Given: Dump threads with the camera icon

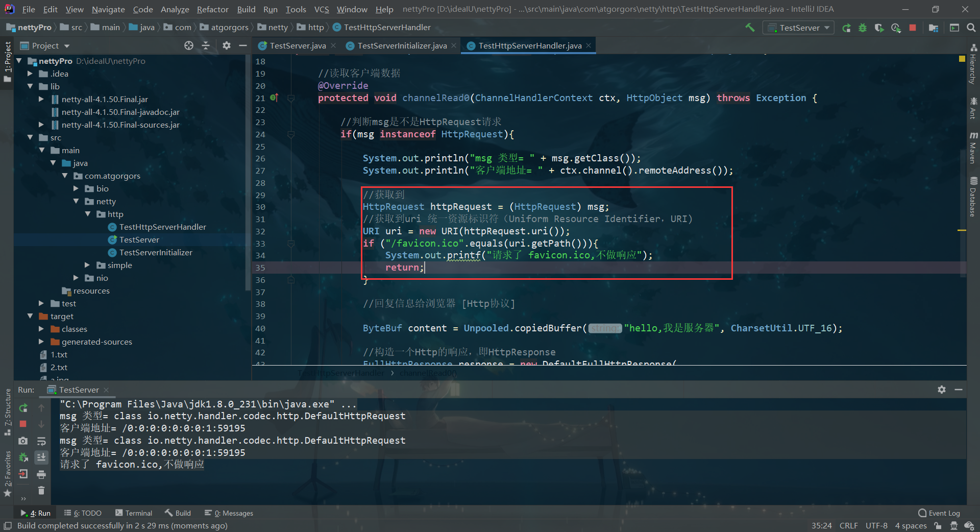Looking at the screenshot, I should click(23, 441).
